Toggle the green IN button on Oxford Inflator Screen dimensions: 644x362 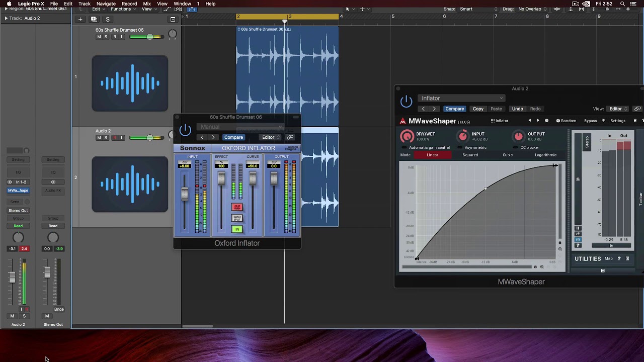point(237,229)
